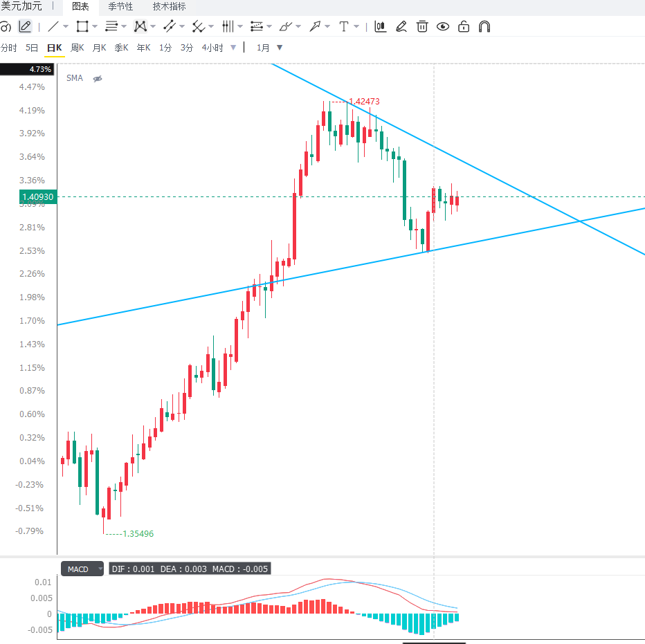Image resolution: width=645 pixels, height=644 pixels.
Task: Select the 5日 timeframe
Action: click(32, 48)
